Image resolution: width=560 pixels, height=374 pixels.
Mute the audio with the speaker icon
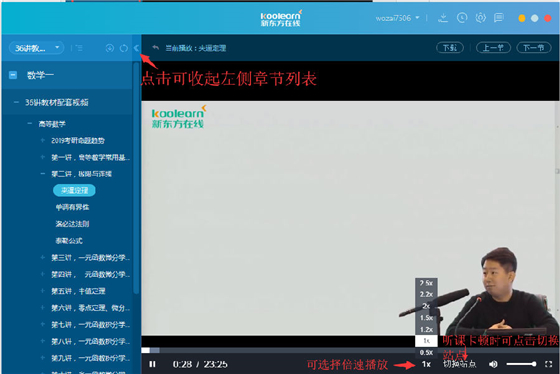point(493,364)
